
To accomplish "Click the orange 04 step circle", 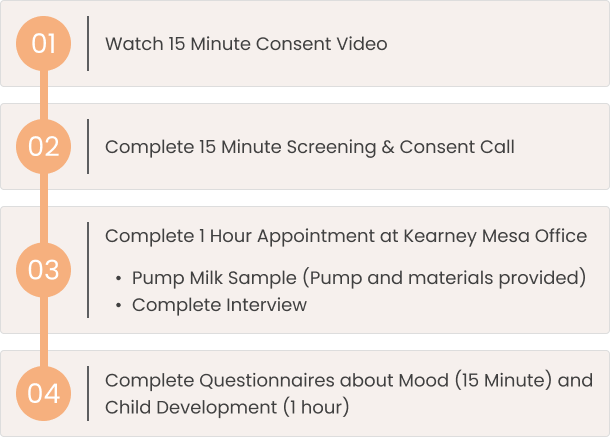I will click(44, 393).
